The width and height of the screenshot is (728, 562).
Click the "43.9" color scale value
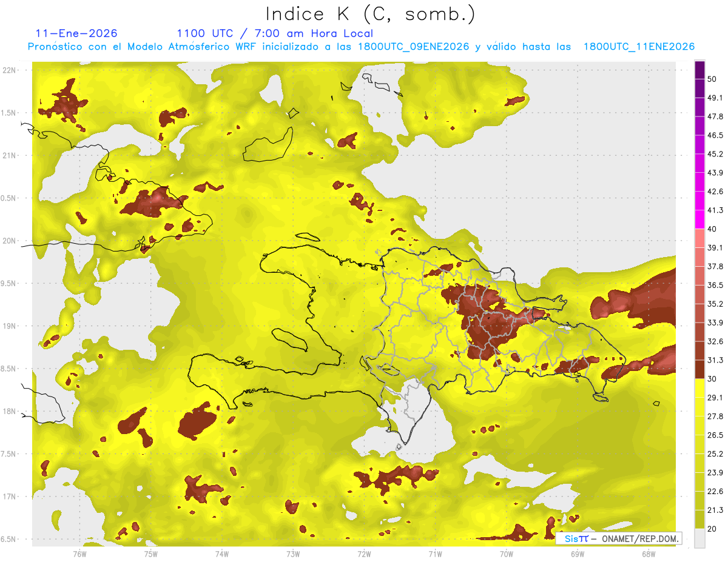point(715,173)
